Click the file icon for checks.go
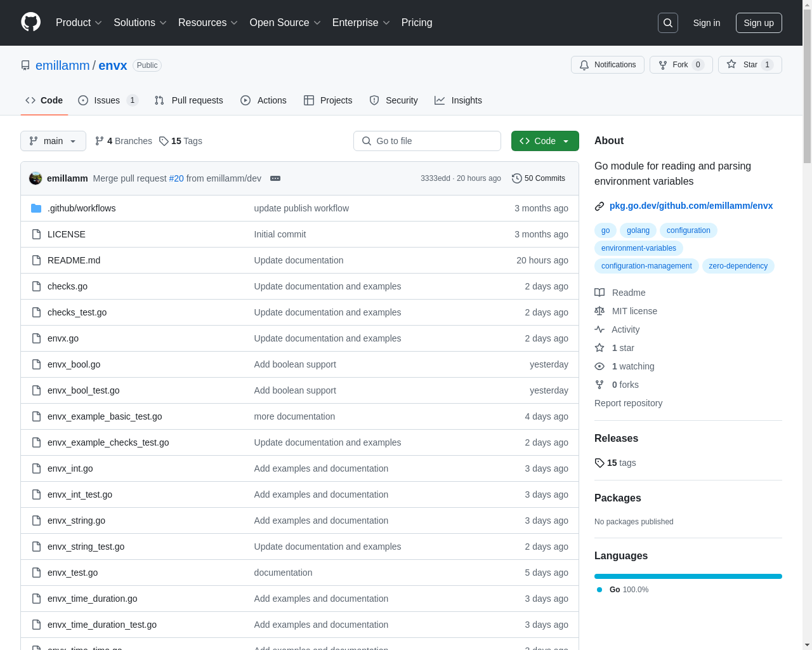Screen dimensions: 812x650 click(36, 286)
